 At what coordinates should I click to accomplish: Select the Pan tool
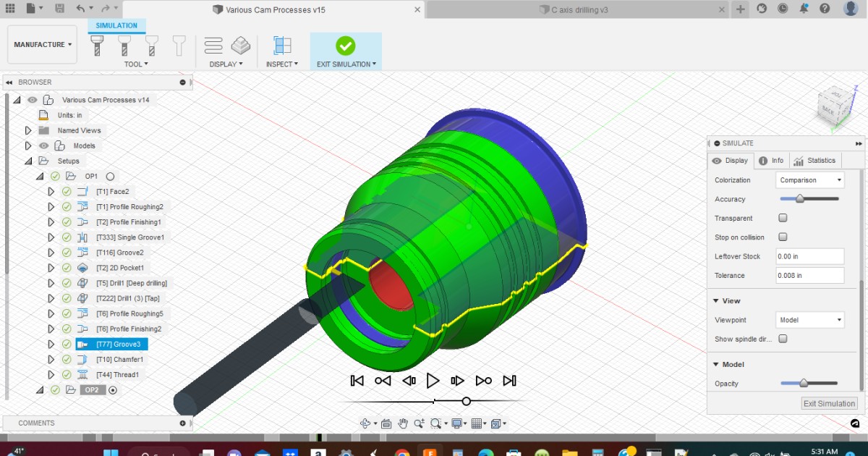tap(403, 423)
